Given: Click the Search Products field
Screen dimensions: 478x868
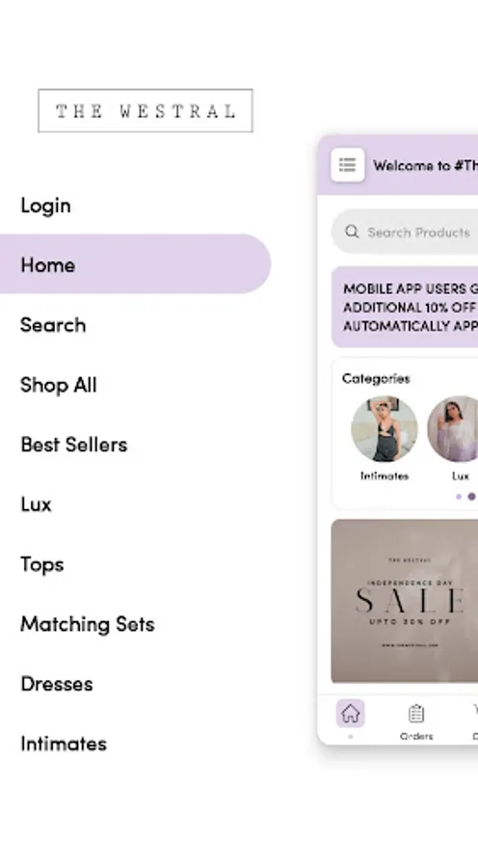Looking at the screenshot, I should point(405,231).
